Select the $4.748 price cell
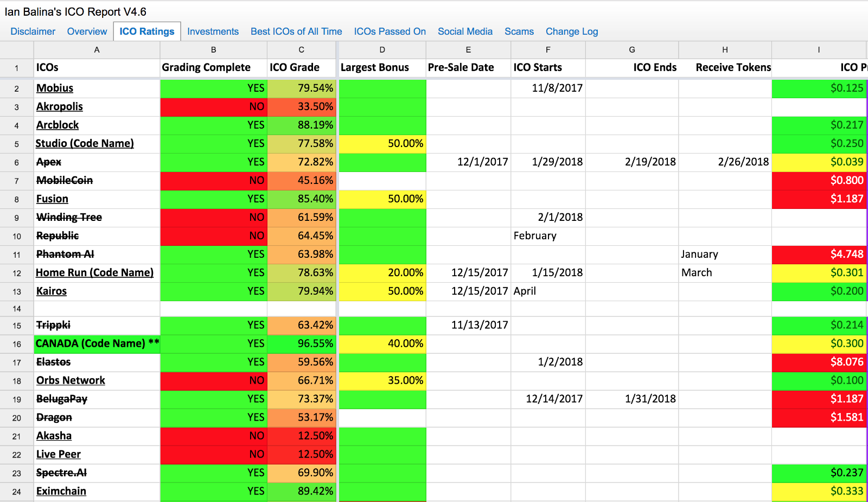 (x=819, y=254)
